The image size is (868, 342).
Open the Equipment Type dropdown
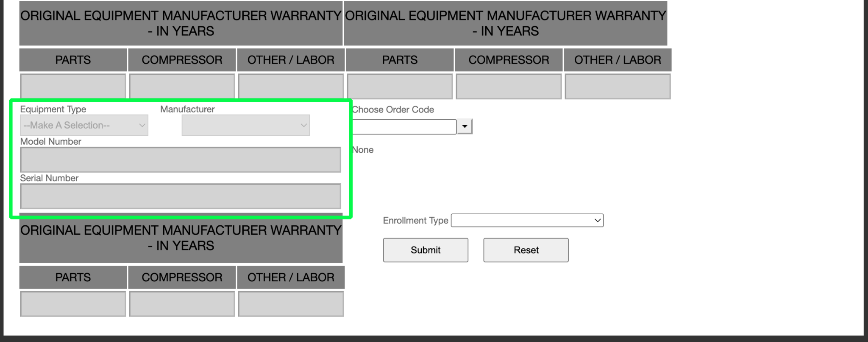click(x=84, y=126)
